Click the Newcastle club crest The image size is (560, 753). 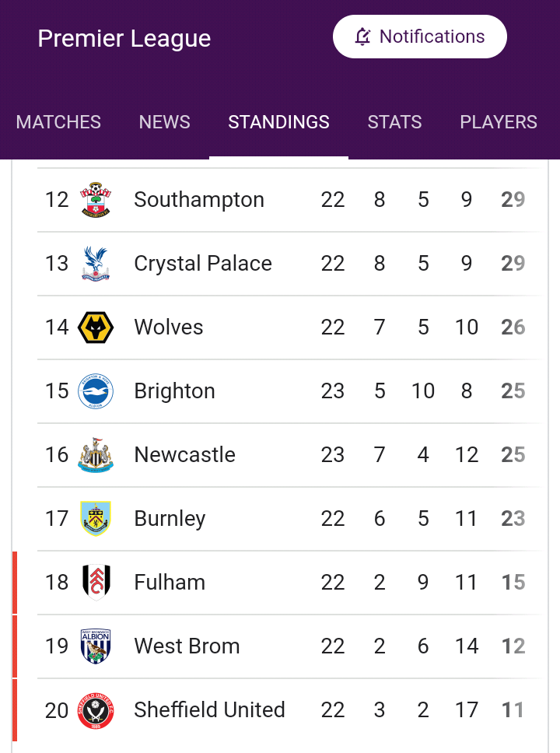pos(96,455)
